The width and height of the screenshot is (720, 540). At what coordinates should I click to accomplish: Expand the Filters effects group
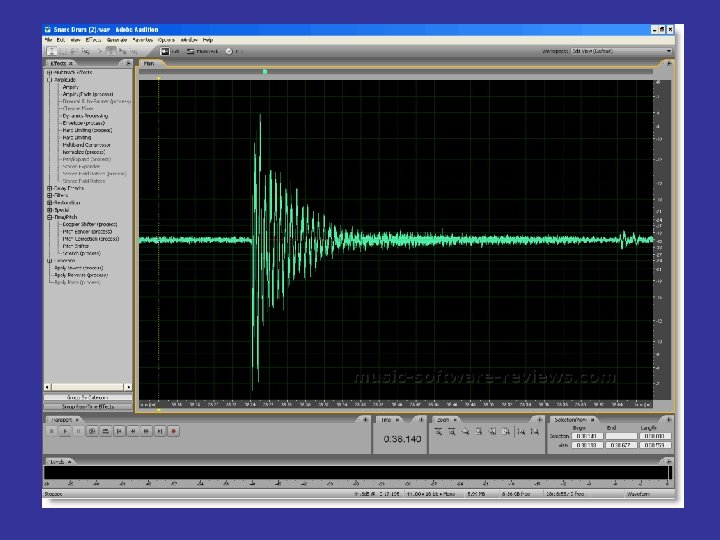click(x=50, y=195)
